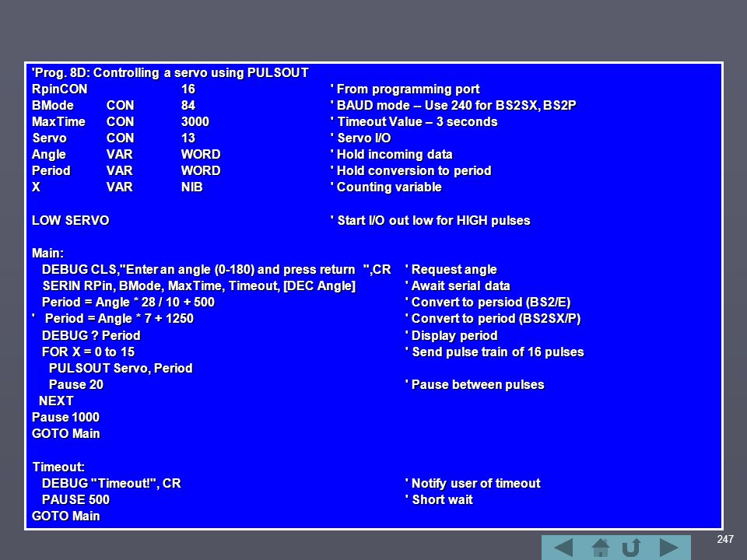Image resolution: width=747 pixels, height=560 pixels.
Task: Select the final GOTO Main line
Action: click(x=65, y=516)
